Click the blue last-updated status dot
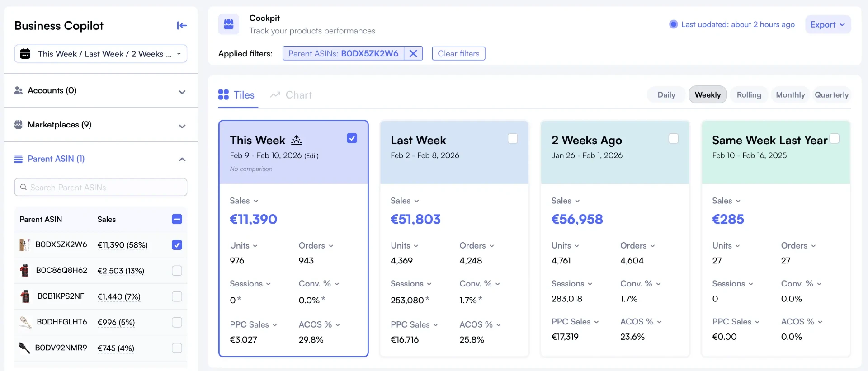The width and height of the screenshot is (868, 371). [x=674, y=24]
